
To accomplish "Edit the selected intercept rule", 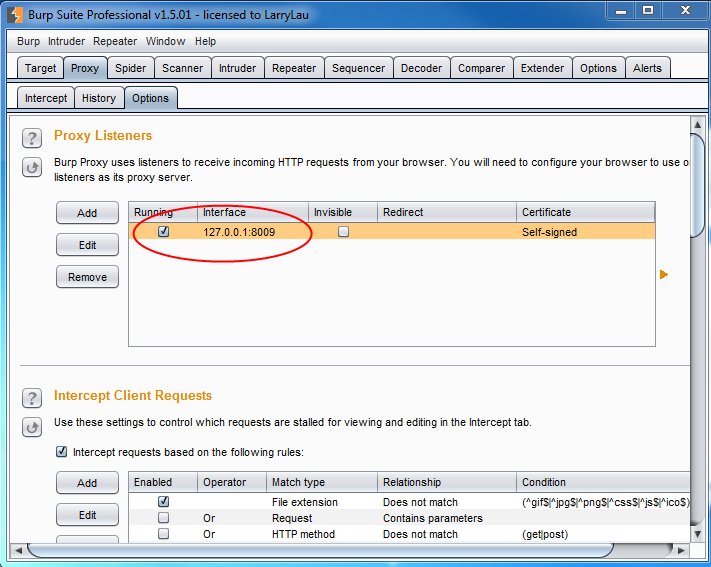I will tap(88, 515).
